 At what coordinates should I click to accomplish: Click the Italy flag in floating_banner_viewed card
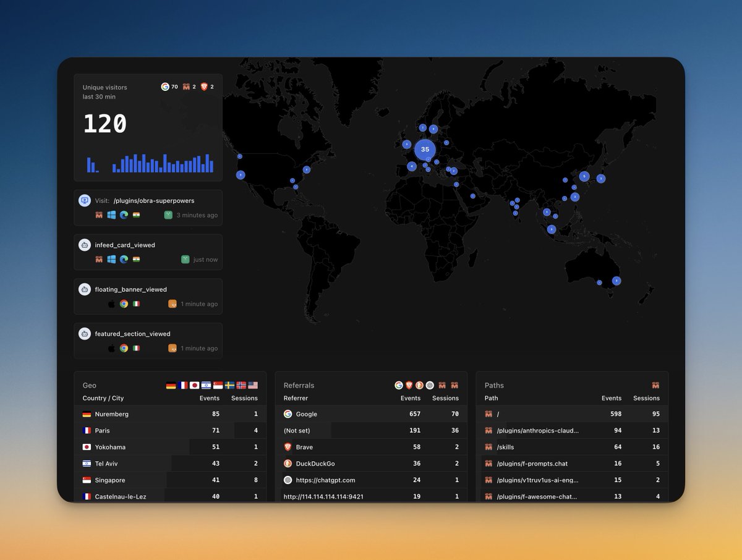tap(136, 304)
